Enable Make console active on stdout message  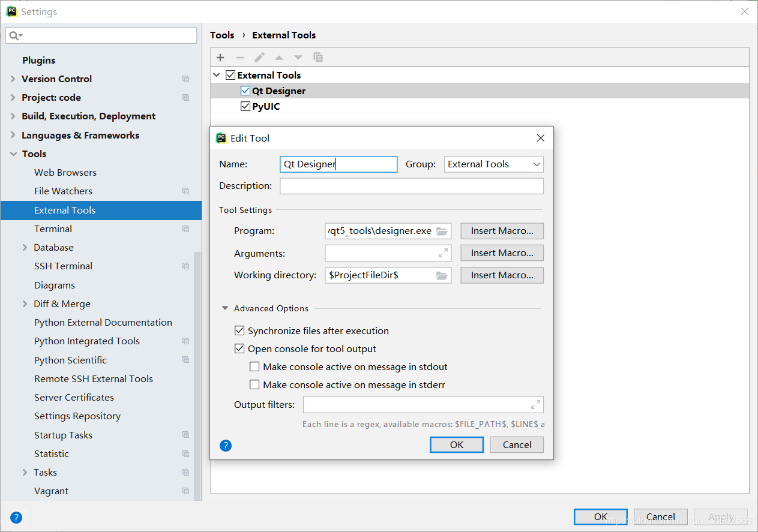[x=254, y=366]
